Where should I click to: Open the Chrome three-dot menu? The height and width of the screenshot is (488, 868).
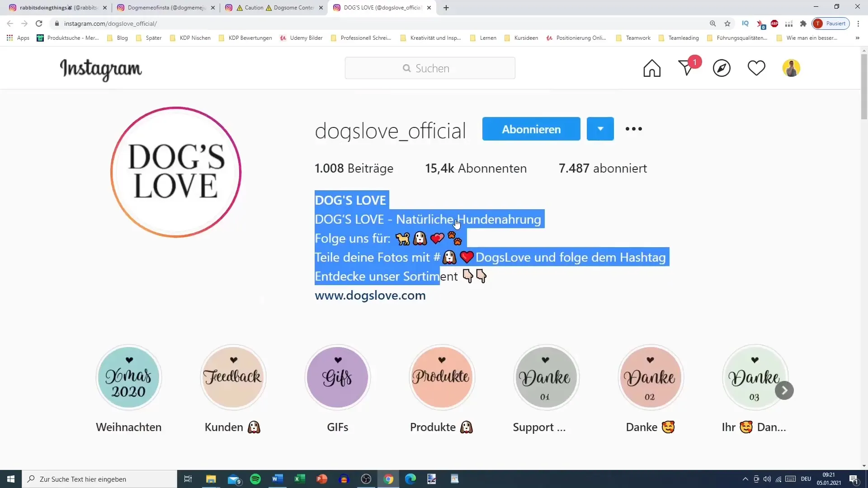tap(858, 23)
